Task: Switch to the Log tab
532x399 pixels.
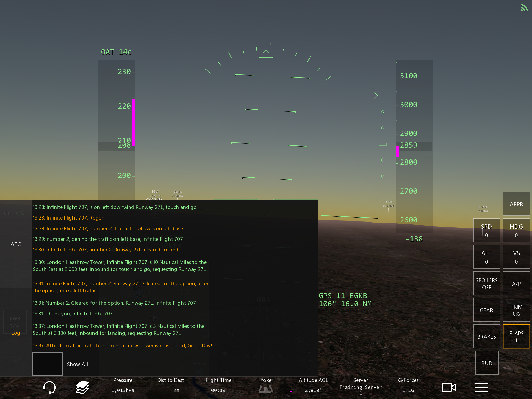Action: (16, 332)
